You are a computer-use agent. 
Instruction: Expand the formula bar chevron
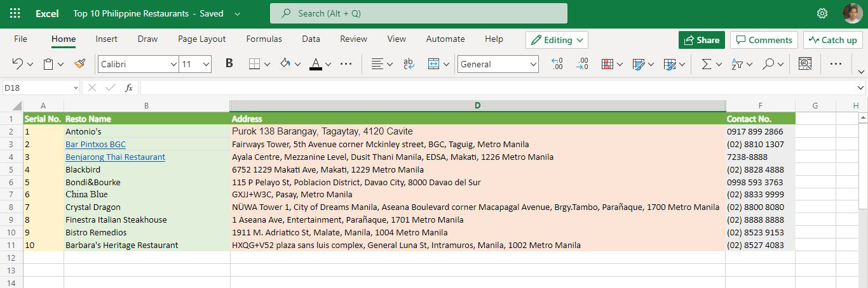click(860, 88)
